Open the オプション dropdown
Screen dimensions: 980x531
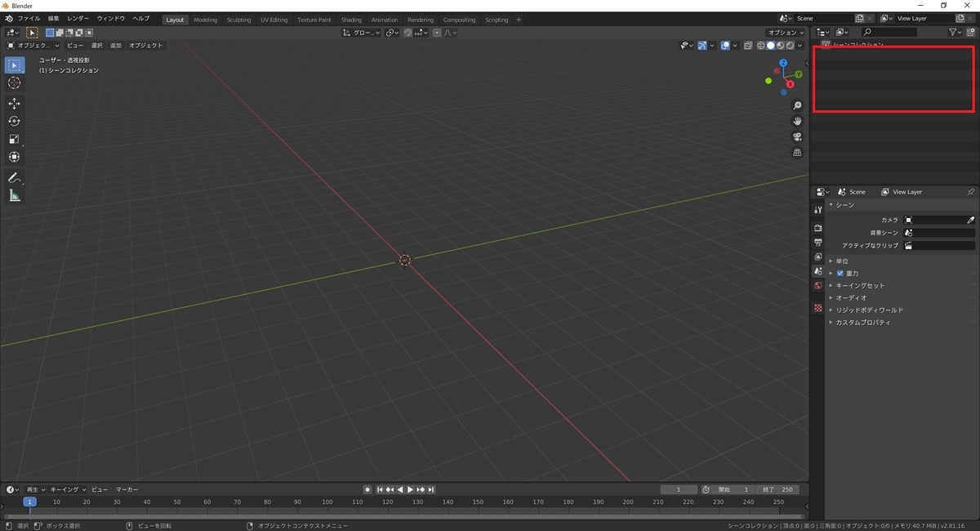tap(786, 33)
